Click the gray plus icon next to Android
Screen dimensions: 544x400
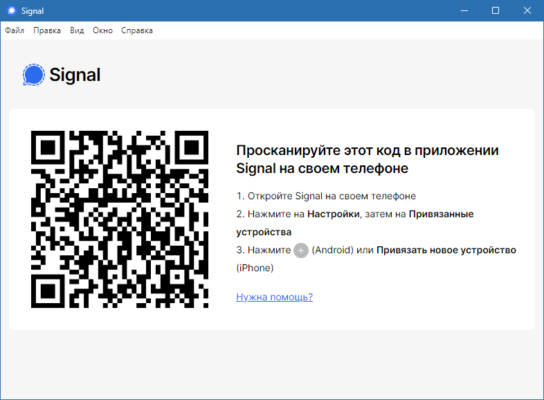point(301,250)
